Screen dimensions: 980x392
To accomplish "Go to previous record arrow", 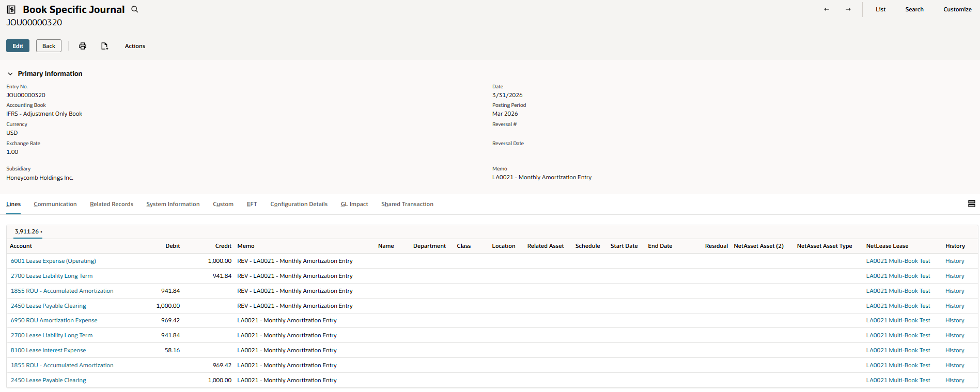I will point(827,9).
